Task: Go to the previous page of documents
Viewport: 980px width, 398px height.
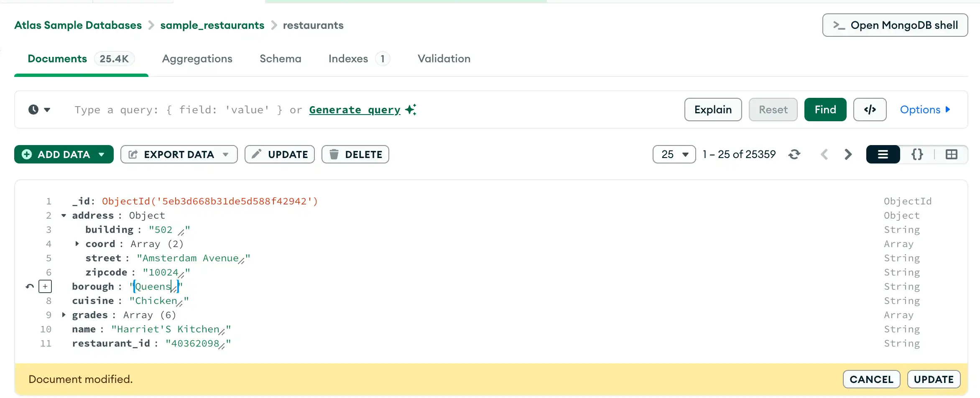Action: pyautogui.click(x=824, y=154)
